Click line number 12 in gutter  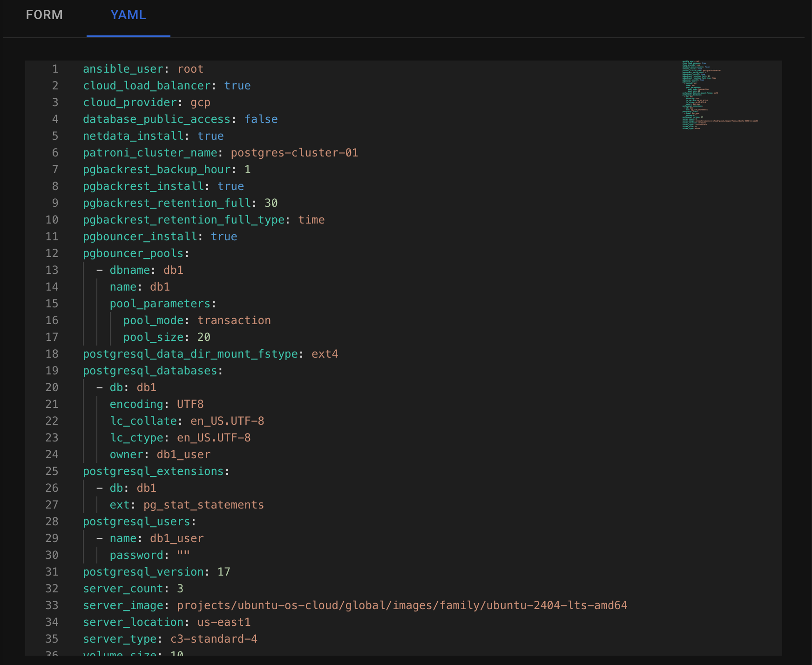[52, 253]
